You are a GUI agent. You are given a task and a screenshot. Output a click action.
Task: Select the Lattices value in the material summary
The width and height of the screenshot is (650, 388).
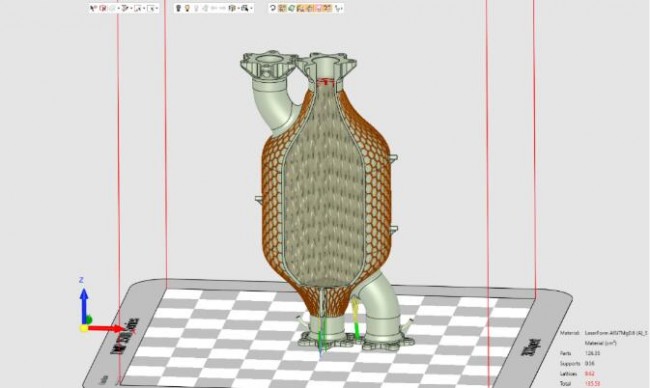point(589,373)
